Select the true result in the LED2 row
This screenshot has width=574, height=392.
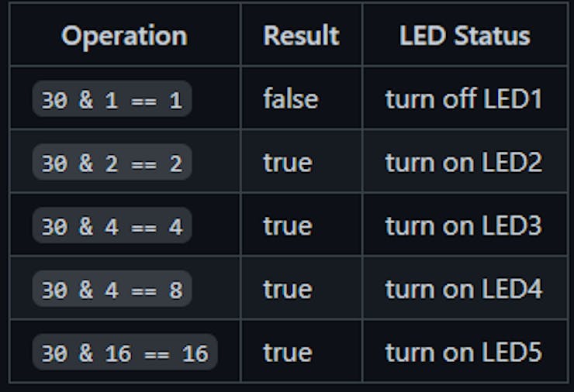pos(287,163)
